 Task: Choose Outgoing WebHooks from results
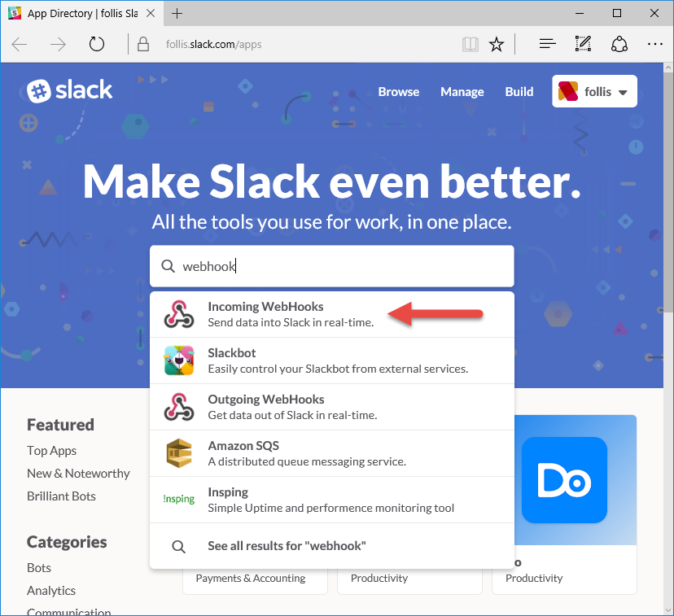(332, 407)
